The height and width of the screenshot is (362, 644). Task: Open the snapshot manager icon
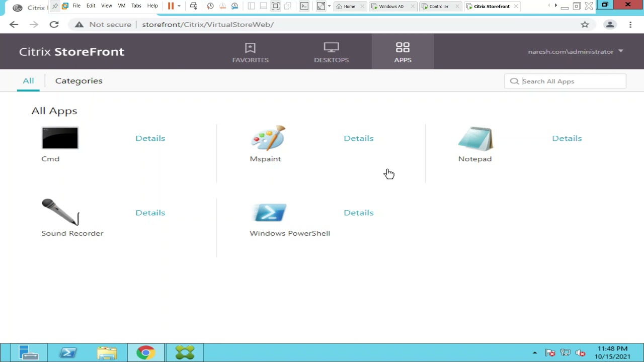click(x=234, y=6)
